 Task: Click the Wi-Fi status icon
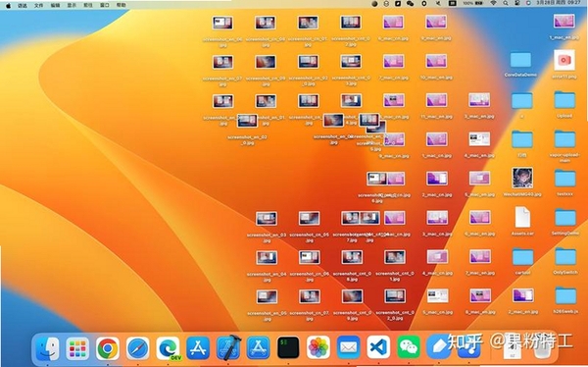point(494,3)
